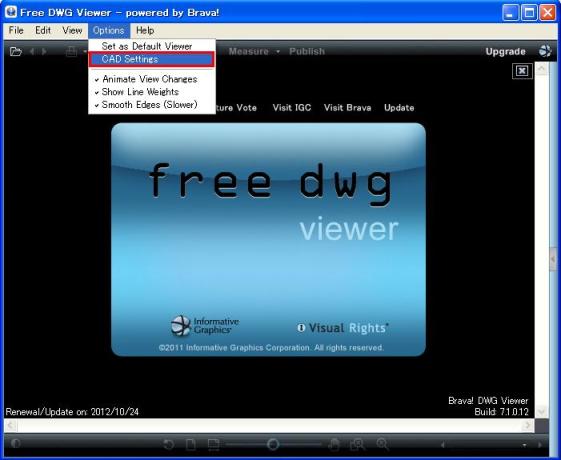Screen dimensions: 561x460
Task: Click the single page icon in bottom toolbar
Action: (191, 445)
